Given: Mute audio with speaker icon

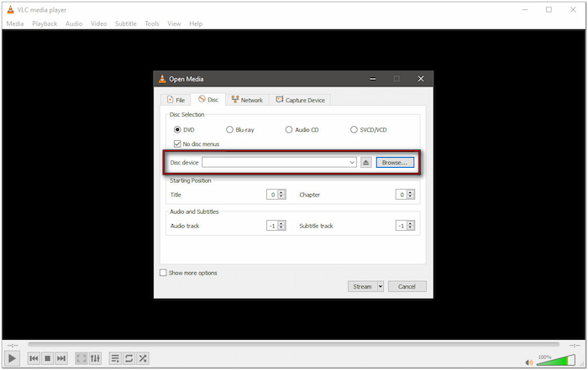Looking at the screenshot, I should pyautogui.click(x=529, y=362).
